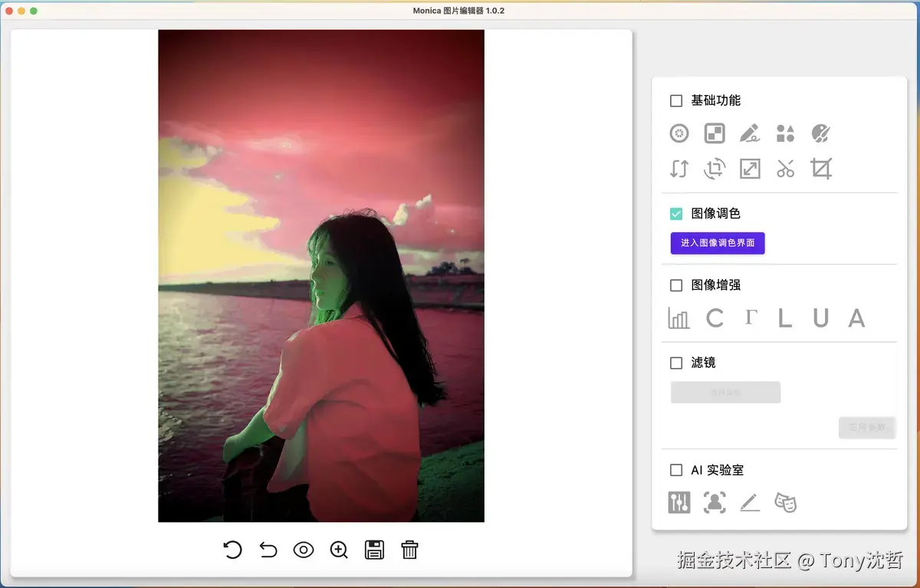Open the sliders icon in AI 实验室
Viewport: 920px width, 588px height.
[x=679, y=503]
